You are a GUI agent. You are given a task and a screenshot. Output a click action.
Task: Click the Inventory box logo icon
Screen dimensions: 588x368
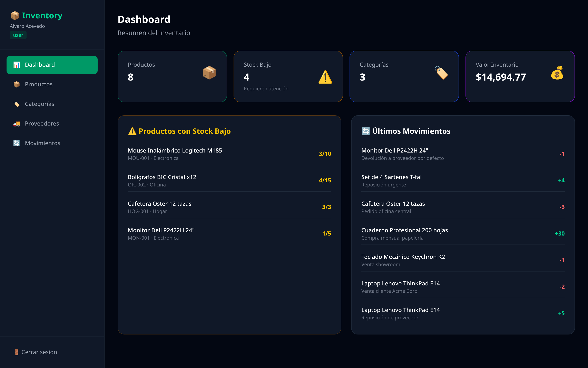tap(15, 16)
